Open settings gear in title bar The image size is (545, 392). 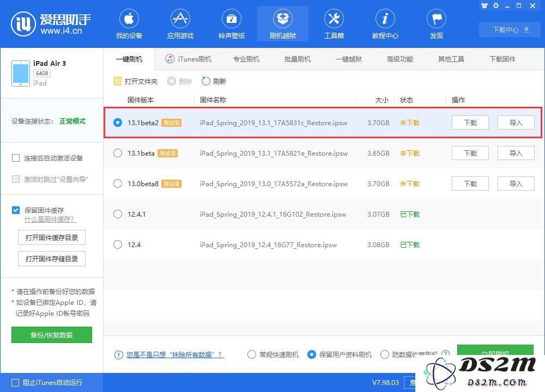(x=496, y=5)
